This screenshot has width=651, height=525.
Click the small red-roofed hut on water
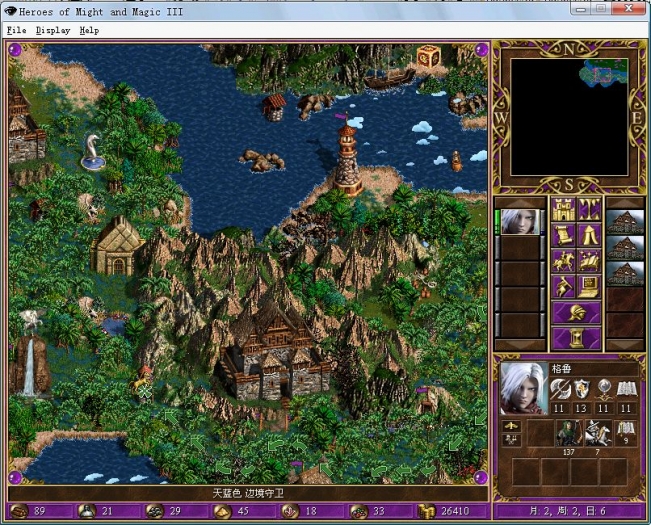(274, 107)
